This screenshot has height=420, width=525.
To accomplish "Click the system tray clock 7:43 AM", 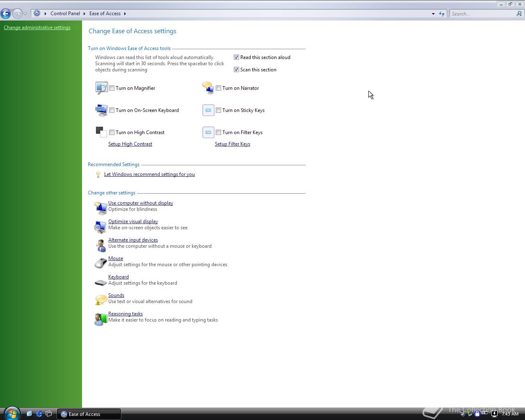I will tap(510, 414).
